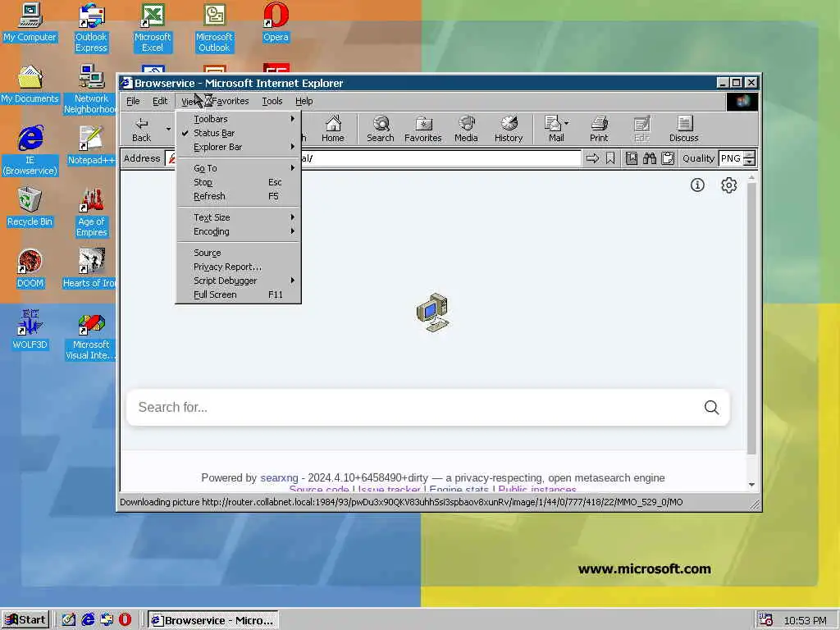Launch Opera from quick launch bar
Image resolution: width=840 pixels, height=630 pixels.
pos(125,620)
